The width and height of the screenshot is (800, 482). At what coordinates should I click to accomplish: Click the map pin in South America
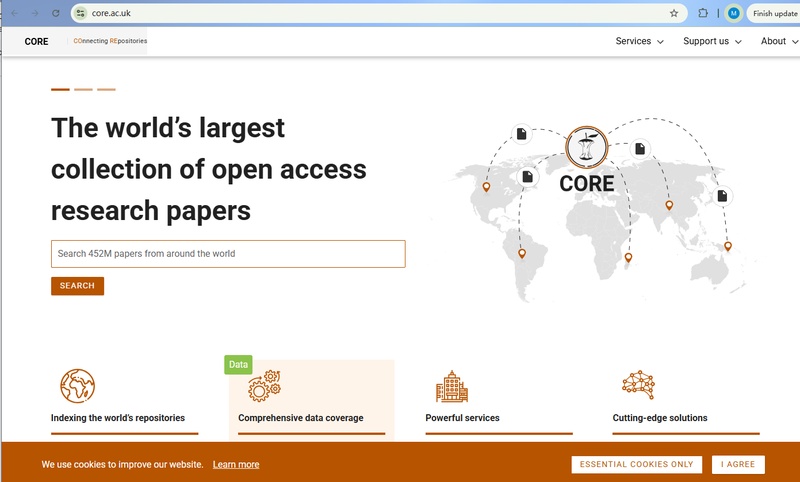point(521,253)
